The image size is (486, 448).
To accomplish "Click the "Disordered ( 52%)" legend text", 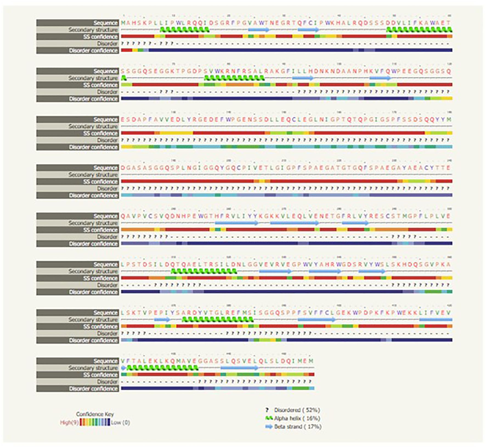I will click(297, 410).
